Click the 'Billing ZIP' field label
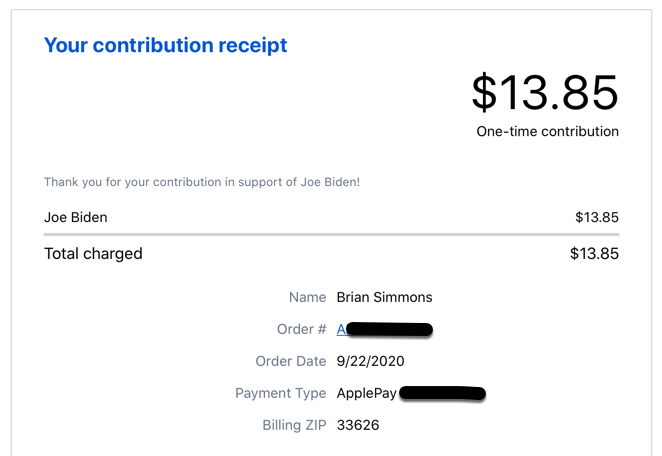The height and width of the screenshot is (456, 662). tap(294, 425)
